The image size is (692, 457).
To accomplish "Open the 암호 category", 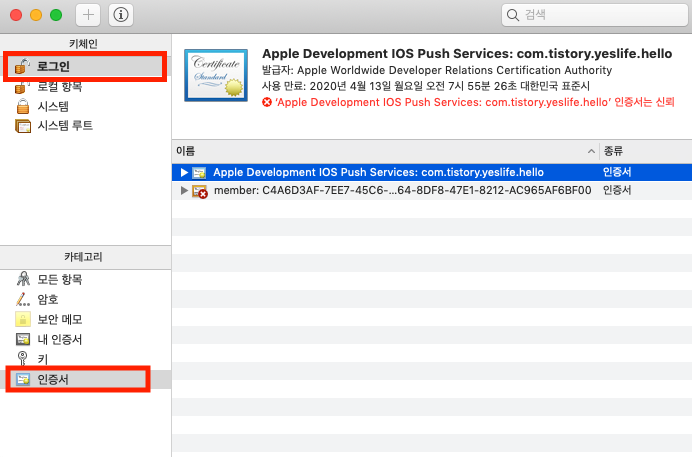I will click(x=85, y=300).
